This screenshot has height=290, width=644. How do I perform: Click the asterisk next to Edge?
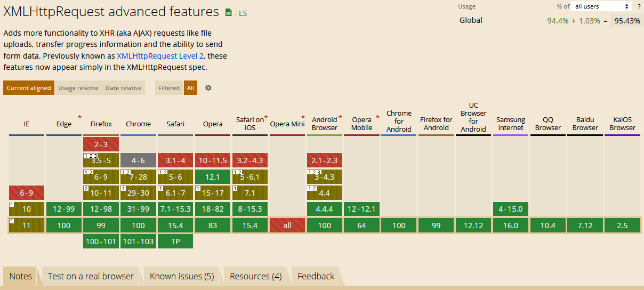(80, 118)
